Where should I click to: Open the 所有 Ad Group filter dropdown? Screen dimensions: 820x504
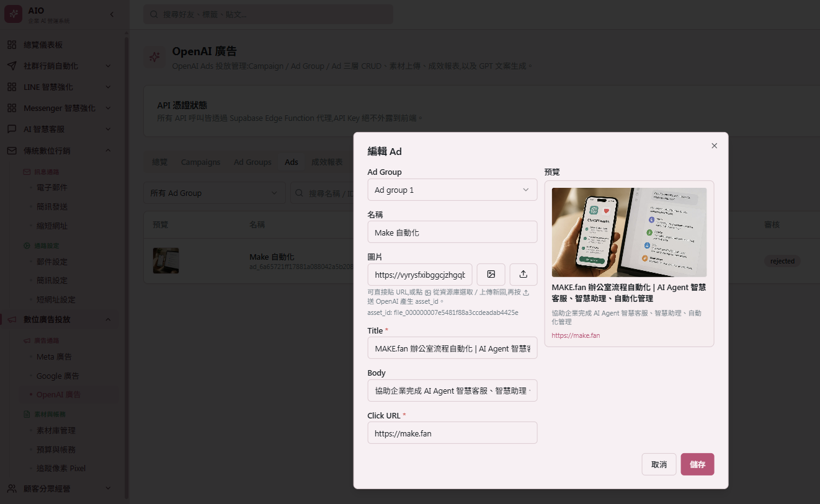pyautogui.click(x=214, y=193)
